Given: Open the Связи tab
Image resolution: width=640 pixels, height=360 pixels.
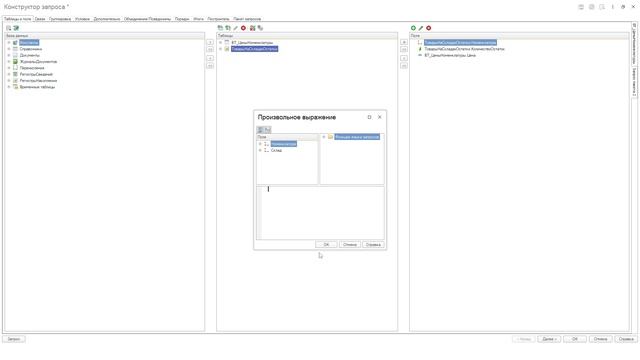Looking at the screenshot, I should click(40, 19).
